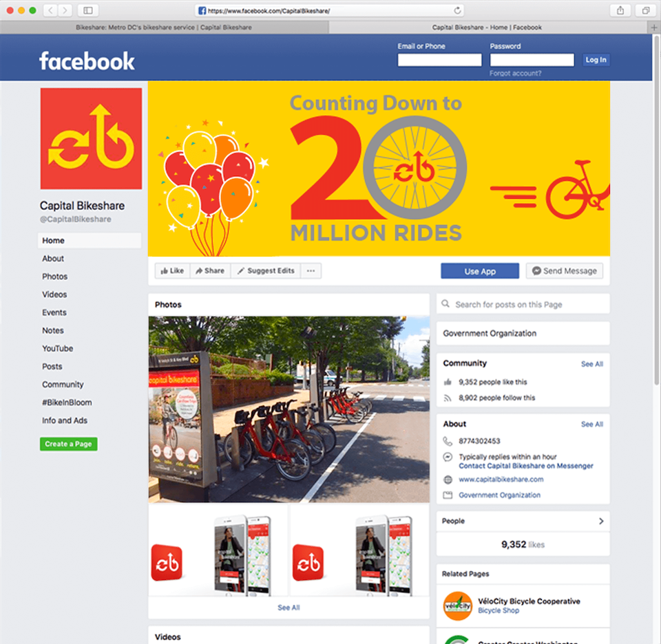The image size is (661, 644).
Task: Open a new tab with plus icon
Action: pyautogui.click(x=654, y=28)
